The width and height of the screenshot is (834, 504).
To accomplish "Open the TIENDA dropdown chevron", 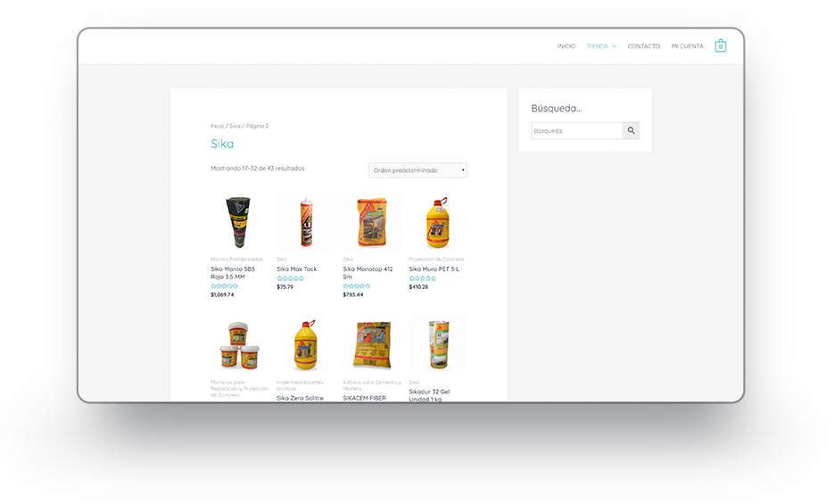I will pyautogui.click(x=614, y=46).
